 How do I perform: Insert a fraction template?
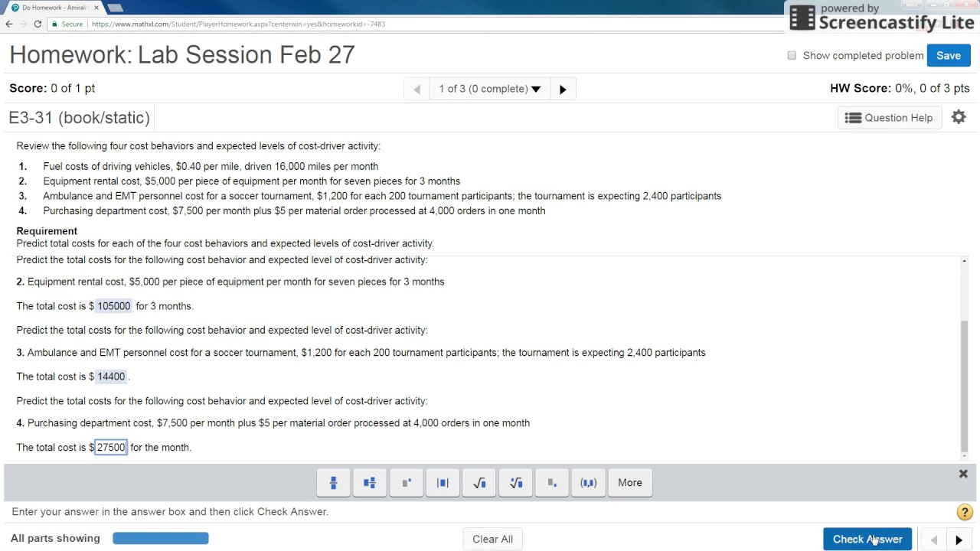333,483
